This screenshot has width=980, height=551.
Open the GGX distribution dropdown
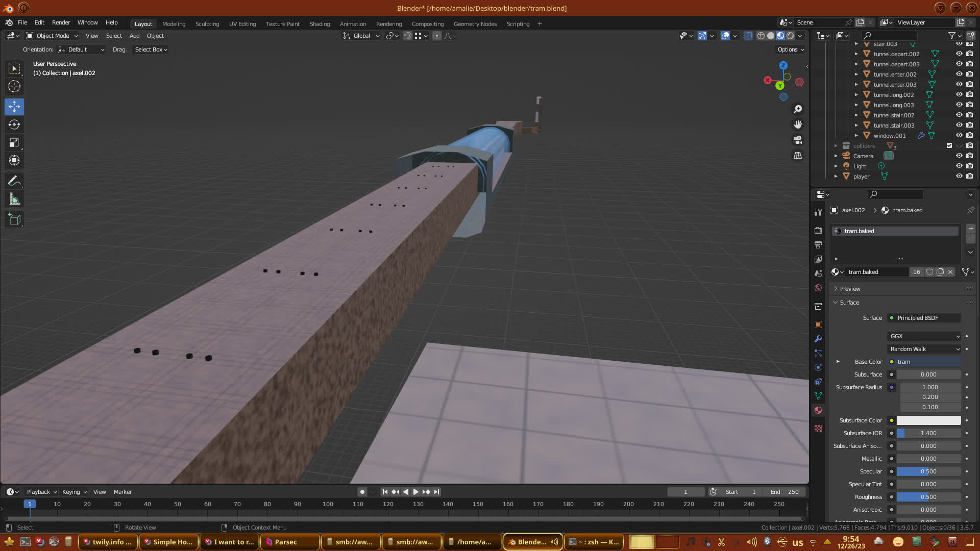(924, 336)
